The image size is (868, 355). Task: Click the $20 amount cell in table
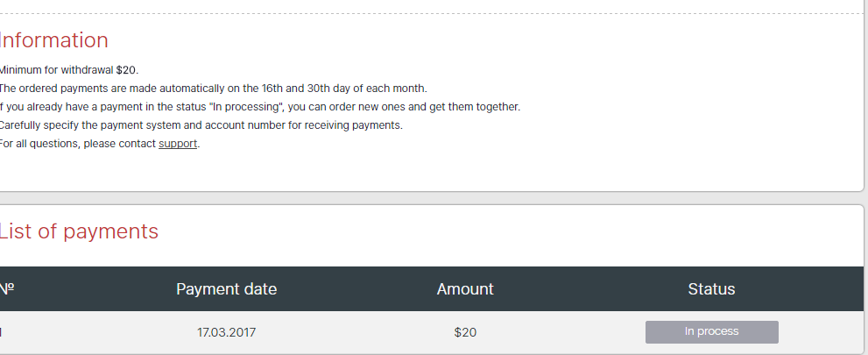pos(465,333)
